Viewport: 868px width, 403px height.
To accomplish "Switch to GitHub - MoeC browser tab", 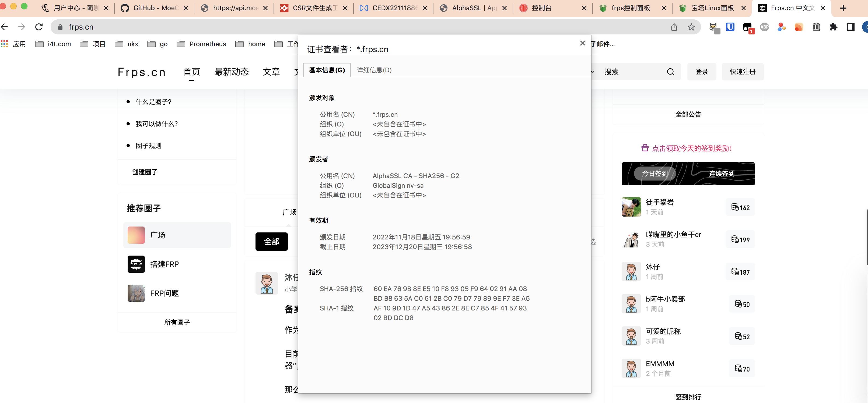I will 154,8.
